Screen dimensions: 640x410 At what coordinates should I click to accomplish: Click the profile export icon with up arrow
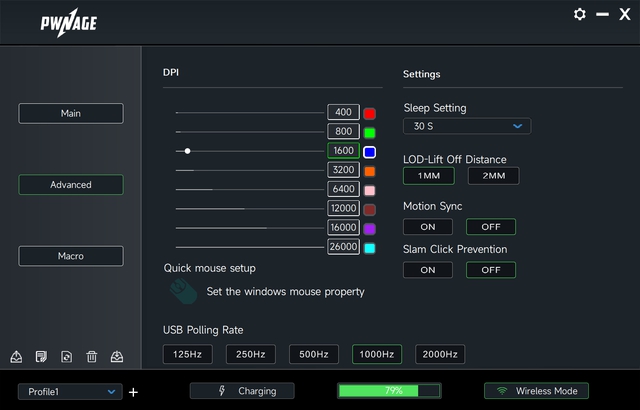click(x=16, y=357)
